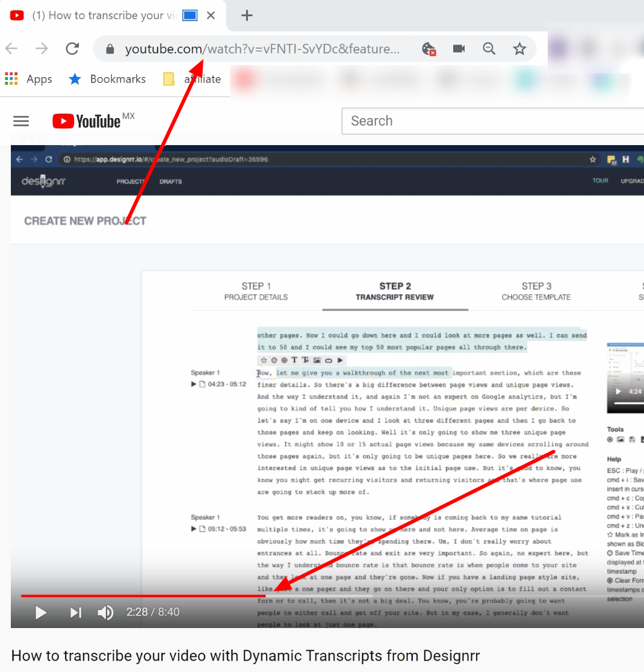
Task: Select the T text formatting icon in transcript toolbar
Action: pyautogui.click(x=294, y=359)
